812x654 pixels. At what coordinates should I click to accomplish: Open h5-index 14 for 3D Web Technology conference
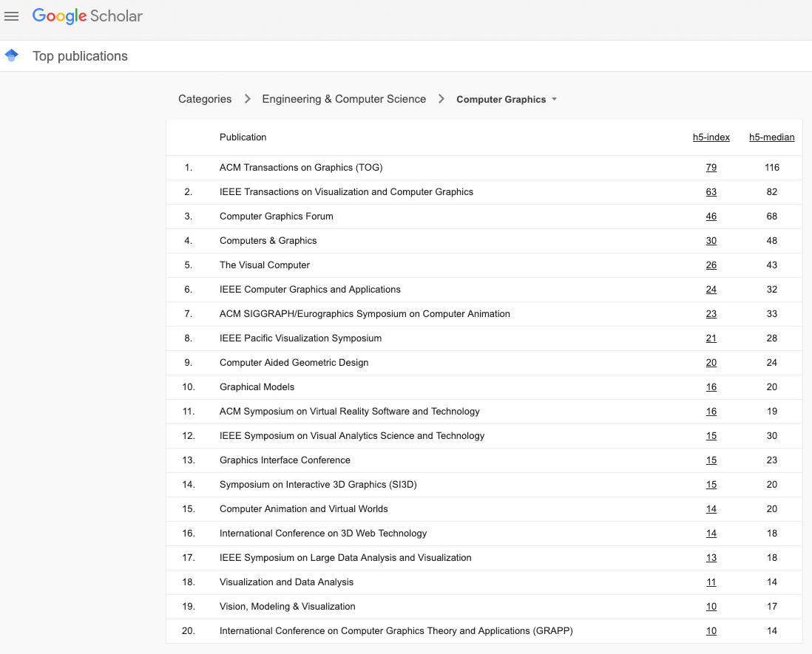tap(711, 533)
